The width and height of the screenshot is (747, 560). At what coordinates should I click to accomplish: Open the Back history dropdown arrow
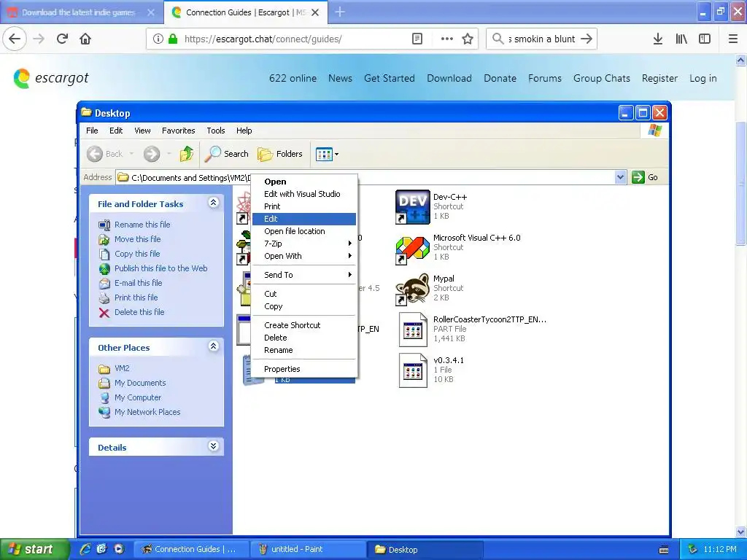click(131, 154)
